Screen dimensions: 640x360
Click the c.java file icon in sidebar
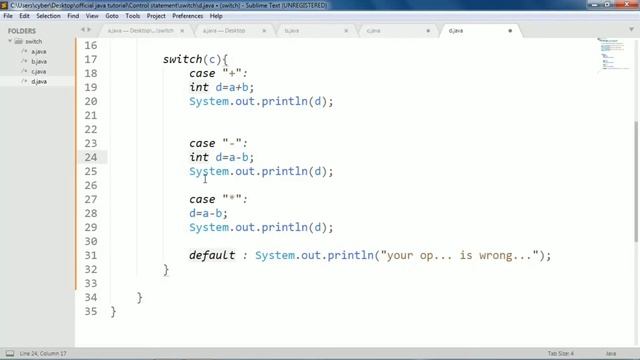point(24,71)
